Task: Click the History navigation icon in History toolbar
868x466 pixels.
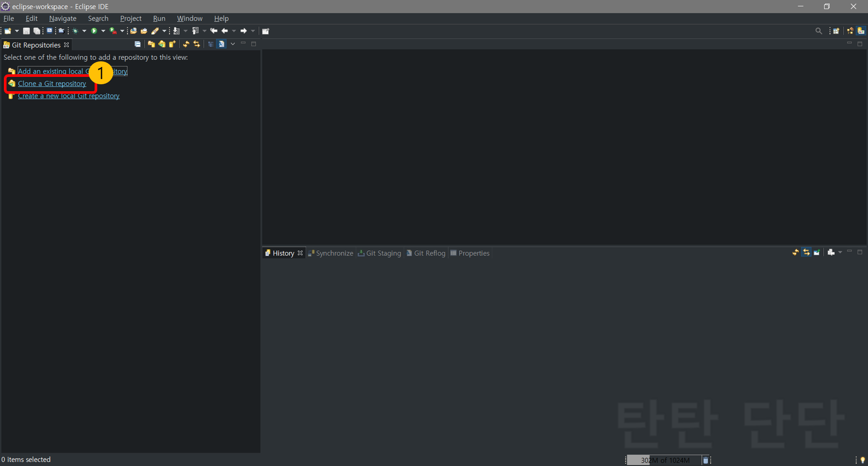Action: click(831, 252)
